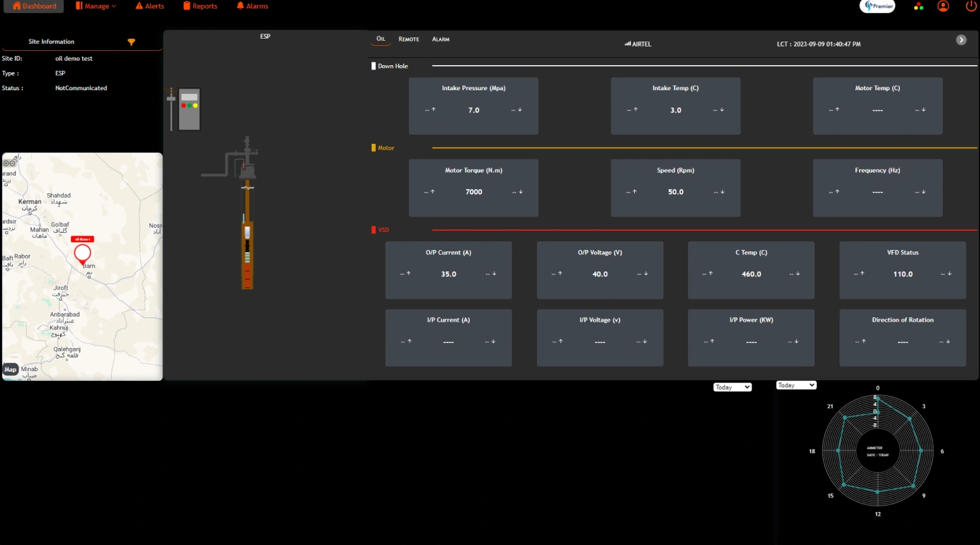
Task: Open the user profile icon
Action: click(943, 6)
